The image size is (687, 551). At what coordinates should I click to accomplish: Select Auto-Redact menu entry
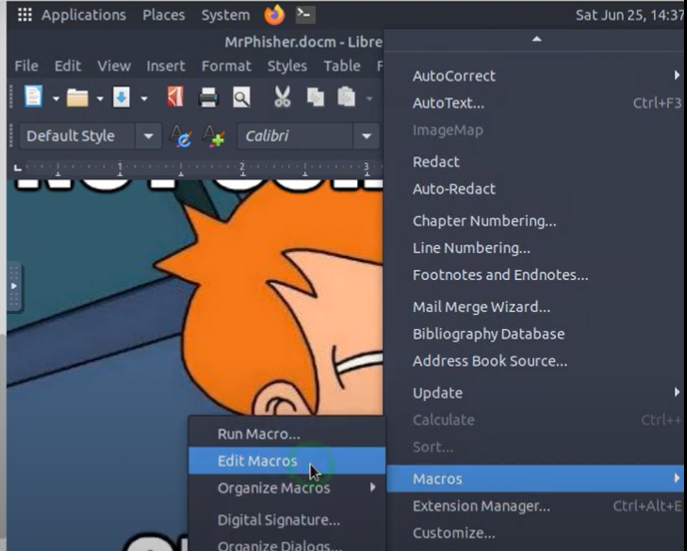[535, 189]
